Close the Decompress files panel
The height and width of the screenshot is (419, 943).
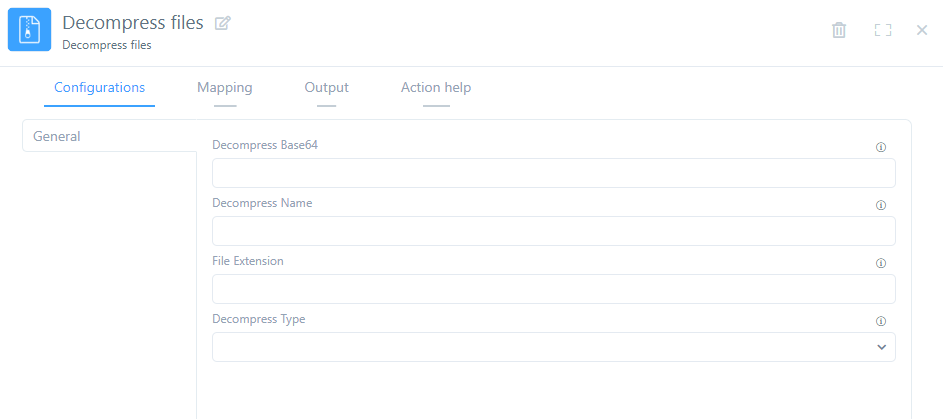pyautogui.click(x=922, y=30)
